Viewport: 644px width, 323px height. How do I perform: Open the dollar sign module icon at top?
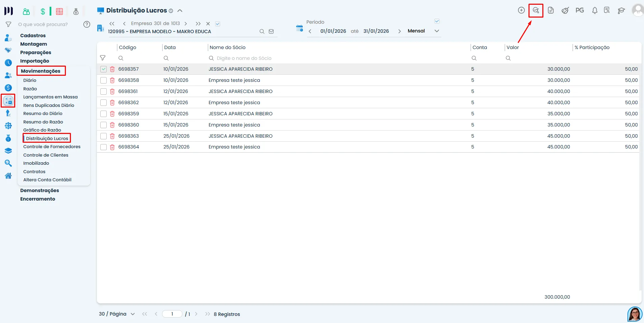click(43, 11)
